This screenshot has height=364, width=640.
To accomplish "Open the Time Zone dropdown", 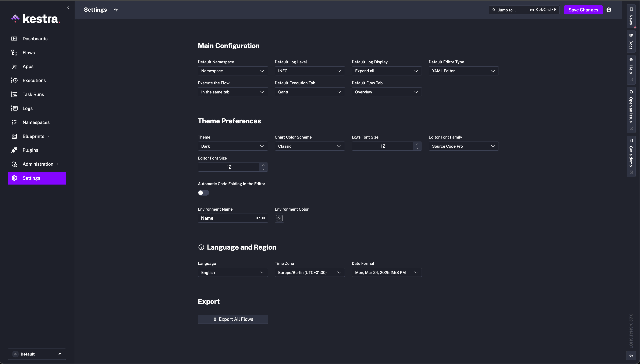I will click(309, 272).
